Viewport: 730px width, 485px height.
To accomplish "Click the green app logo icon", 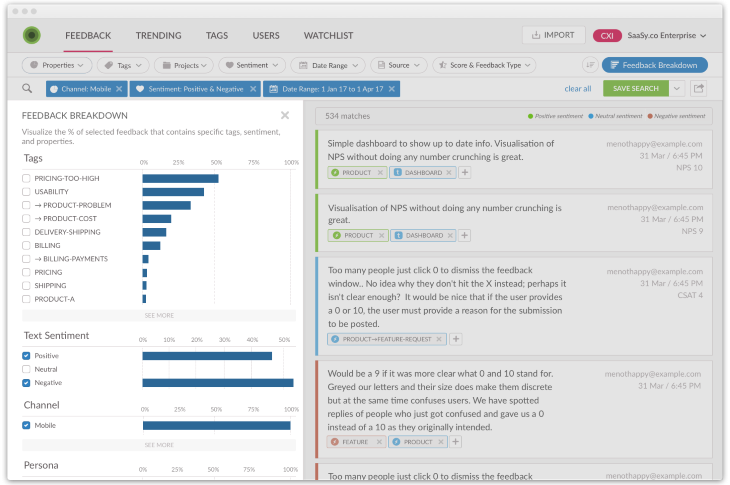I will (32, 36).
